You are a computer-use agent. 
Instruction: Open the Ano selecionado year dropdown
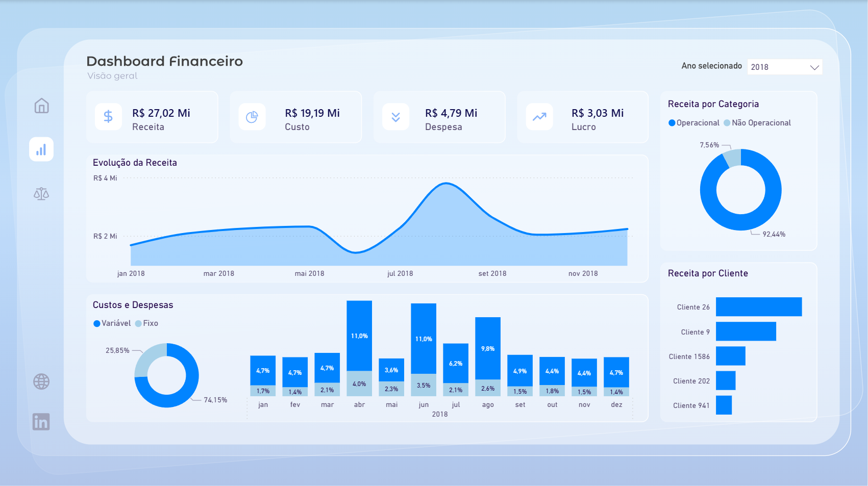pos(784,66)
